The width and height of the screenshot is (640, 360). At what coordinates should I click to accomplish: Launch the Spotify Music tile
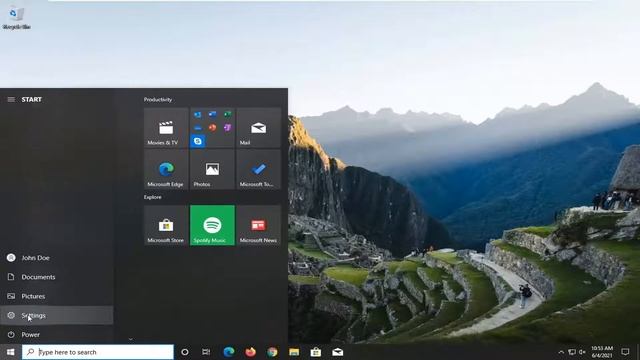click(x=212, y=225)
